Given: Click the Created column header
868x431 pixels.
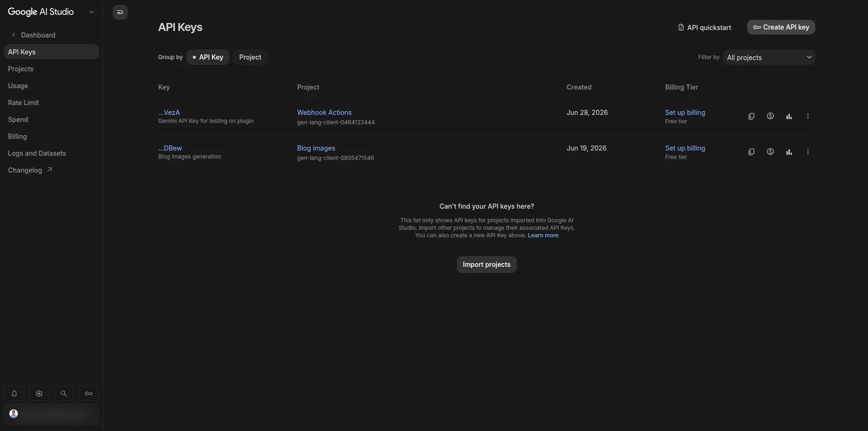Looking at the screenshot, I should coord(579,87).
